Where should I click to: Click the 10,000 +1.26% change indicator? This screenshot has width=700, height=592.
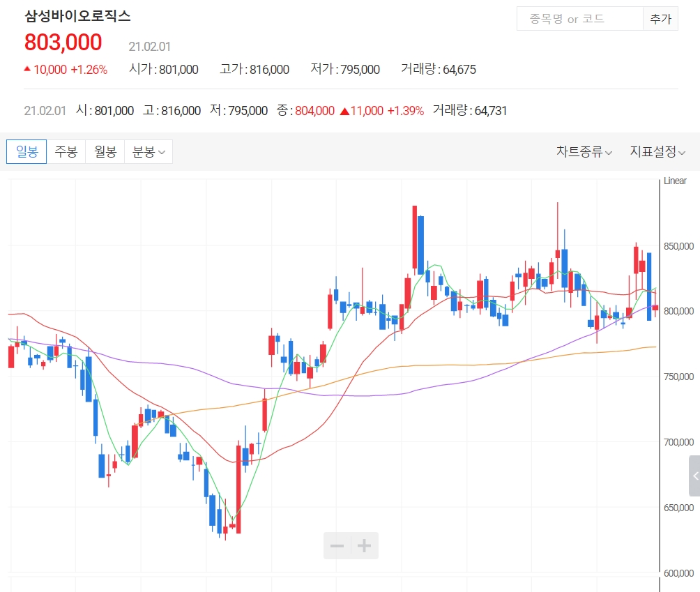(x=66, y=70)
